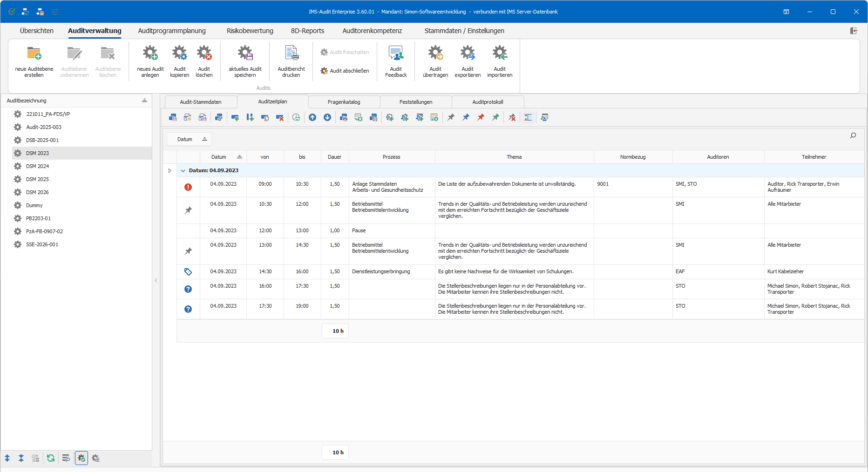Click 'Expand all' blue arrows icon at bottom

[x=7, y=458]
